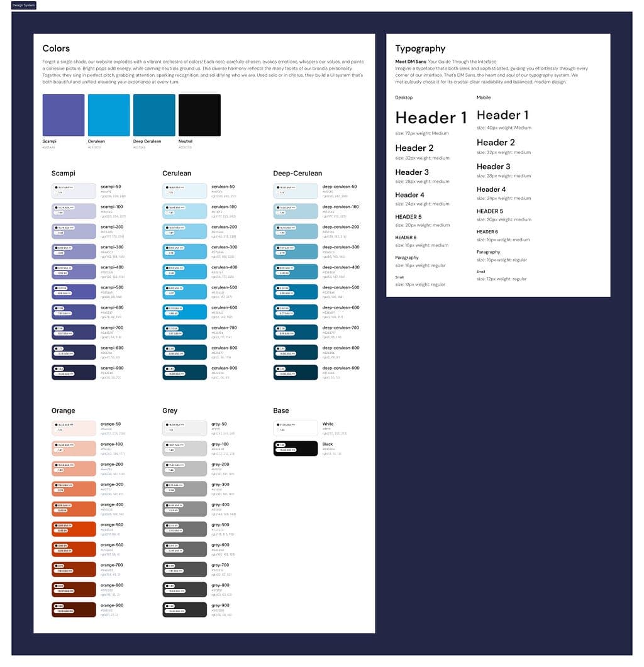The image size is (644, 667).
Task: Click the mobile Paragraph sample text
Action: pyautogui.click(x=488, y=252)
